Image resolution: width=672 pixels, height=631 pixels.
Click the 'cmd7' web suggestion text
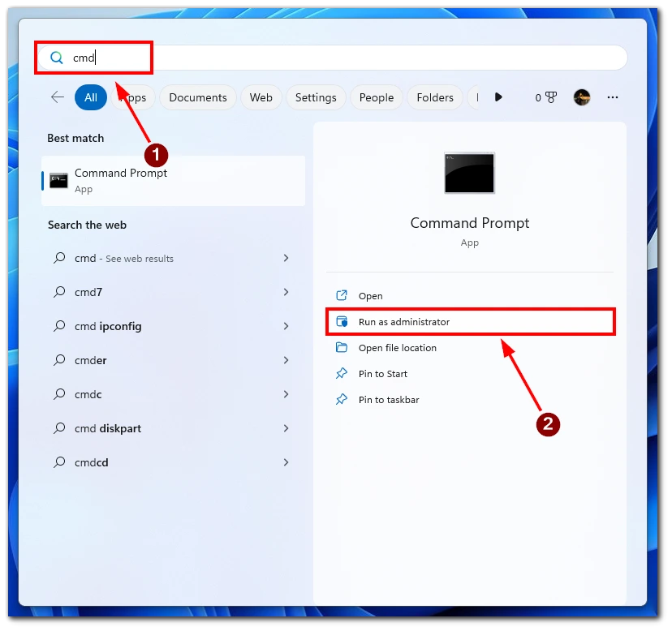pos(88,292)
